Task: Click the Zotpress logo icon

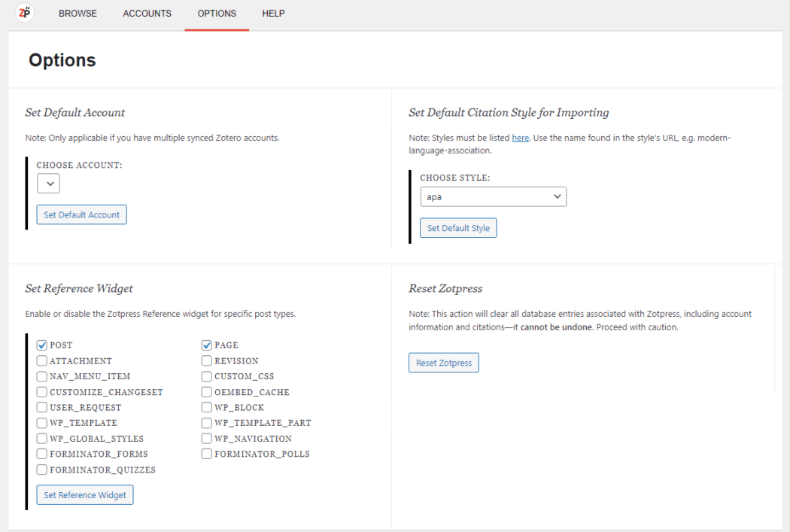Action: pos(25,13)
